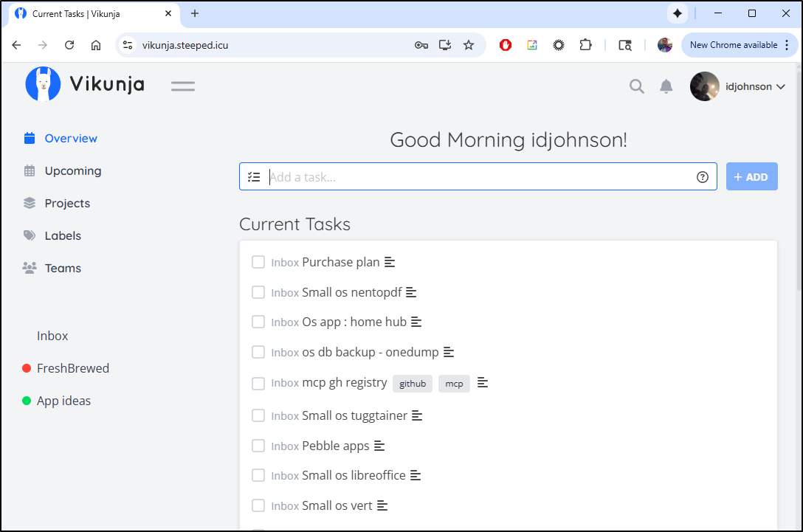Reload the page in browser
This screenshot has width=803, height=532.
click(69, 45)
